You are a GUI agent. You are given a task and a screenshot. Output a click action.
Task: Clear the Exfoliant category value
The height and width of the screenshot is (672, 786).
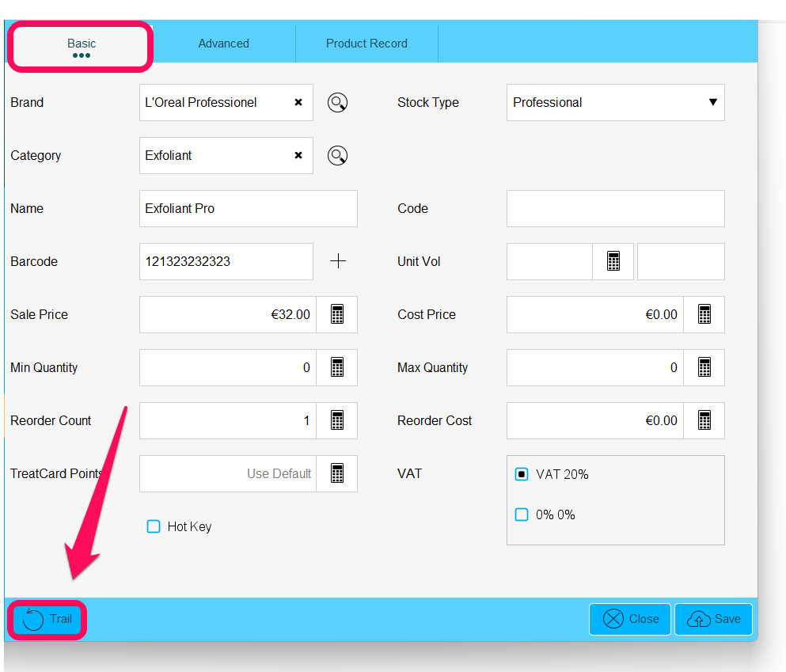point(298,155)
